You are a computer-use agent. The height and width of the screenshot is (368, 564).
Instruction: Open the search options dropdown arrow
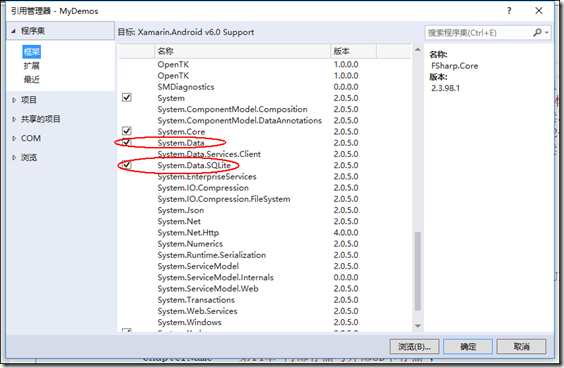pyautogui.click(x=547, y=33)
